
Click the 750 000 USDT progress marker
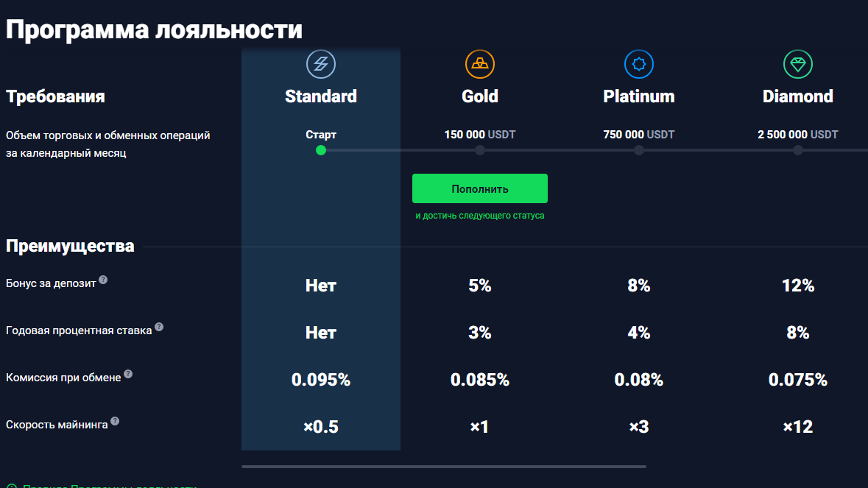pos(639,150)
